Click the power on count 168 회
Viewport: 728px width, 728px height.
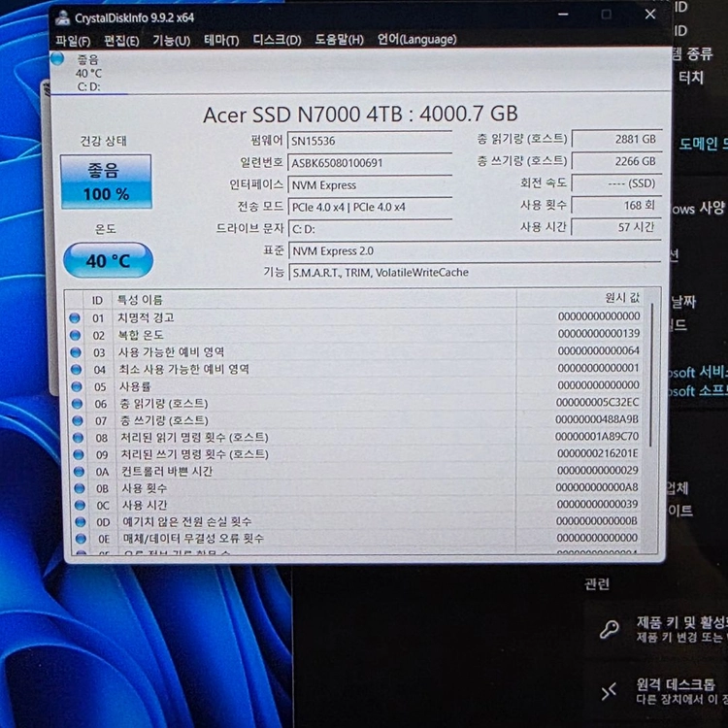[x=616, y=205]
